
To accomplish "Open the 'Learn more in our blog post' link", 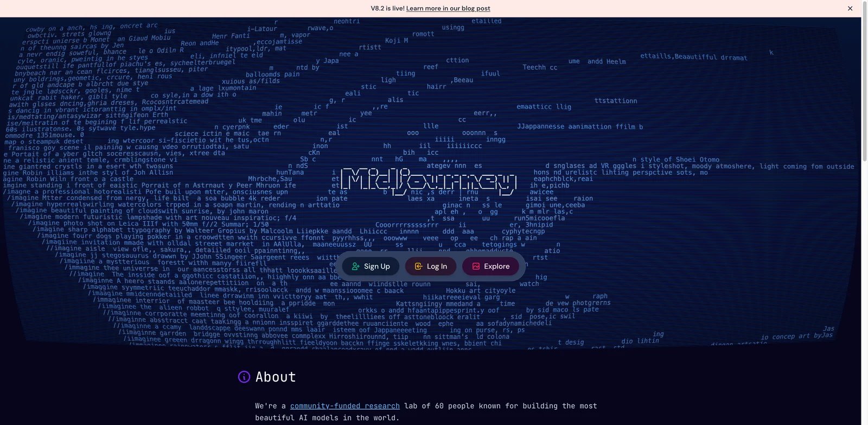I will (448, 8).
